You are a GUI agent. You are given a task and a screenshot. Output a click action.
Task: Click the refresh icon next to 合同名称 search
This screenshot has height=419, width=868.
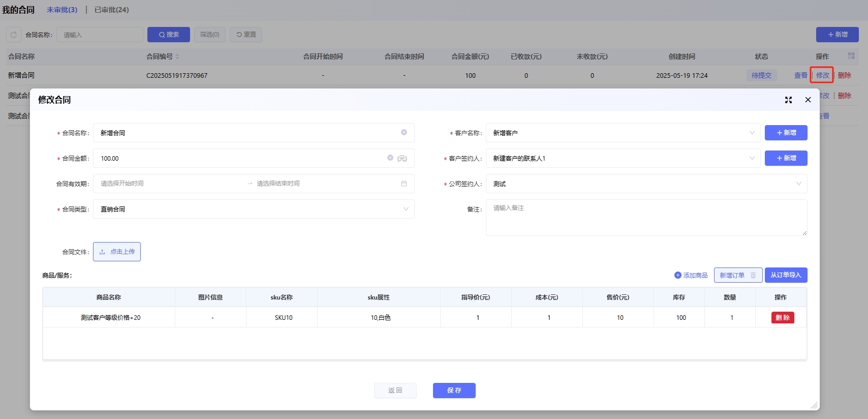point(14,35)
